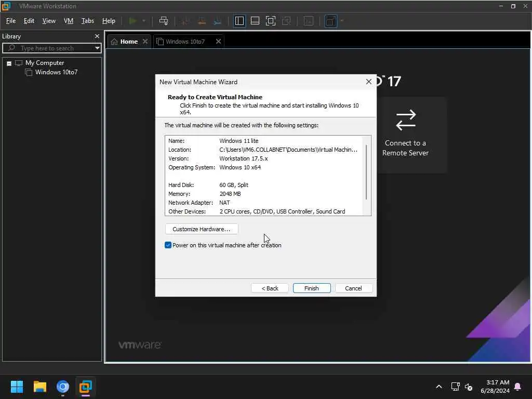532x399 pixels.
Task: Close the Windows 10to7 tab
Action: pos(219,42)
